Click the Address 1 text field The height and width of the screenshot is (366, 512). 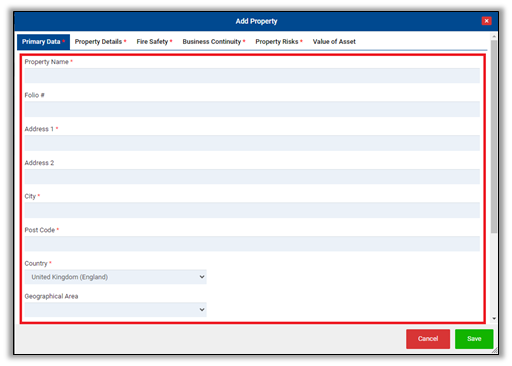pyautogui.click(x=252, y=143)
